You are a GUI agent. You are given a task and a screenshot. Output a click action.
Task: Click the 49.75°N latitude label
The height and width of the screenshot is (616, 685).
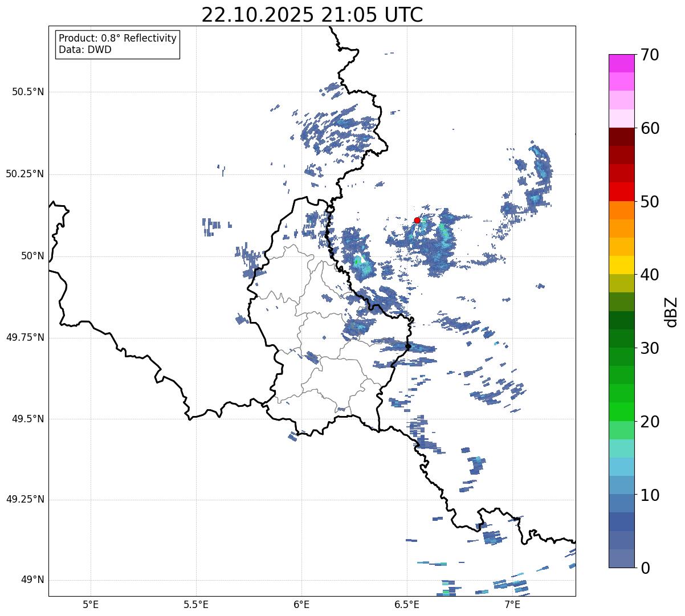[25, 337]
